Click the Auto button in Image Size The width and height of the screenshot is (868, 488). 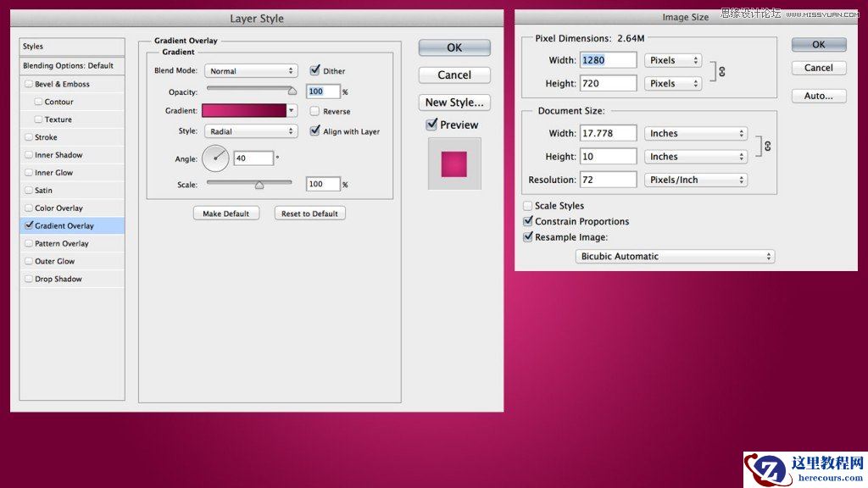(x=818, y=96)
